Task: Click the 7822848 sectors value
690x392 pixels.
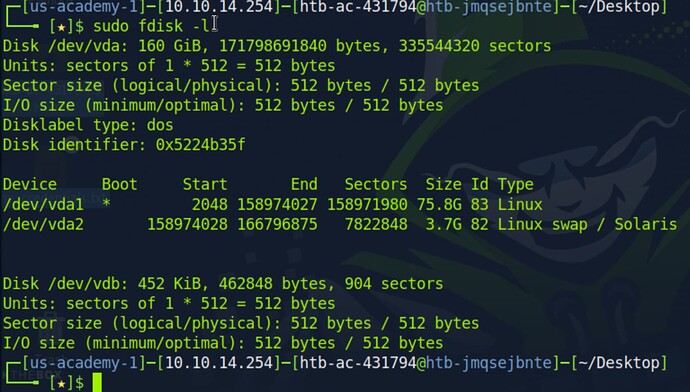Action: [376, 224]
